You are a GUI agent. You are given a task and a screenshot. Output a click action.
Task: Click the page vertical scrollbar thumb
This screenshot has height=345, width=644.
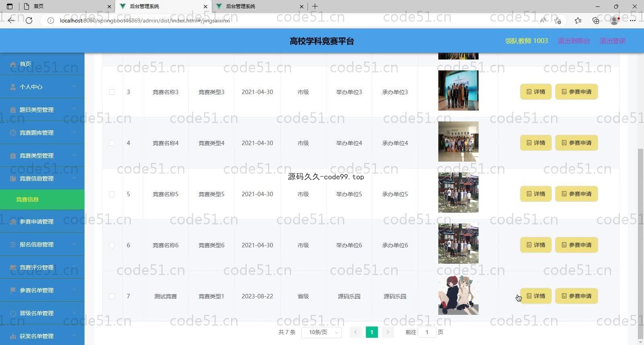(640, 244)
